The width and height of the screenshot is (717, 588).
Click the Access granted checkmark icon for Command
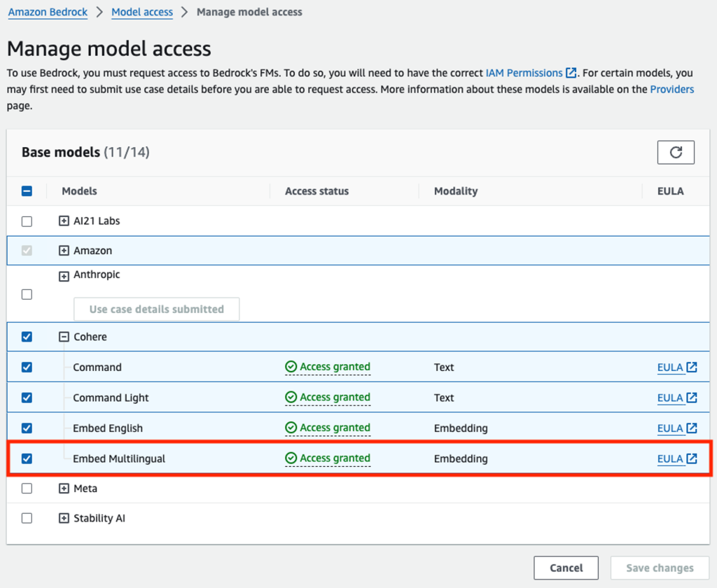coord(291,367)
